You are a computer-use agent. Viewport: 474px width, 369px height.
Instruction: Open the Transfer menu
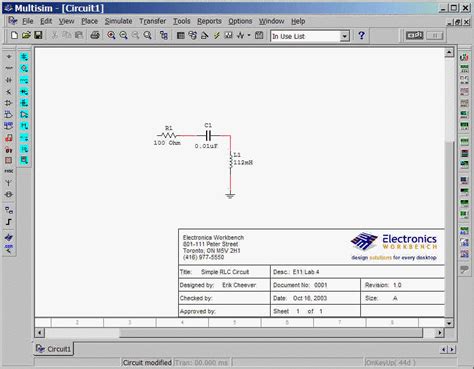tap(152, 21)
